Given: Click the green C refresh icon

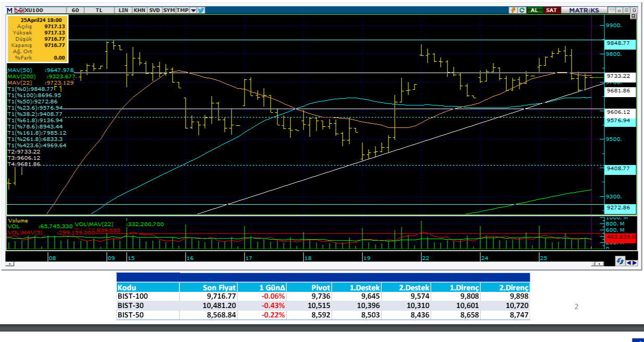Looking at the screenshot, I should point(521,10).
